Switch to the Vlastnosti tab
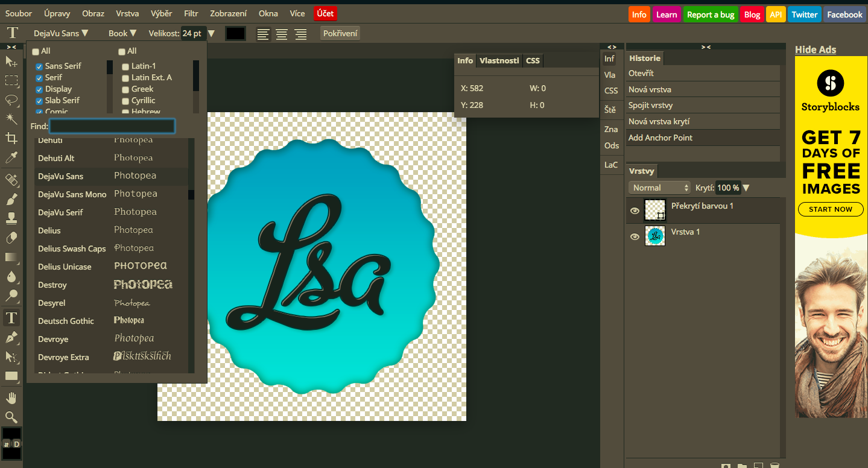868x468 pixels. 499,60
